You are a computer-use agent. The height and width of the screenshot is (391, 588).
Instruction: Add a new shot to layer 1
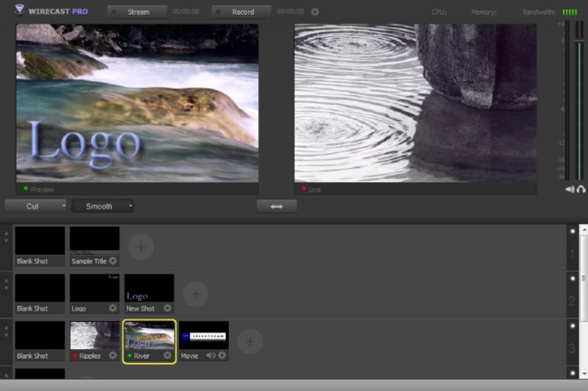141,247
